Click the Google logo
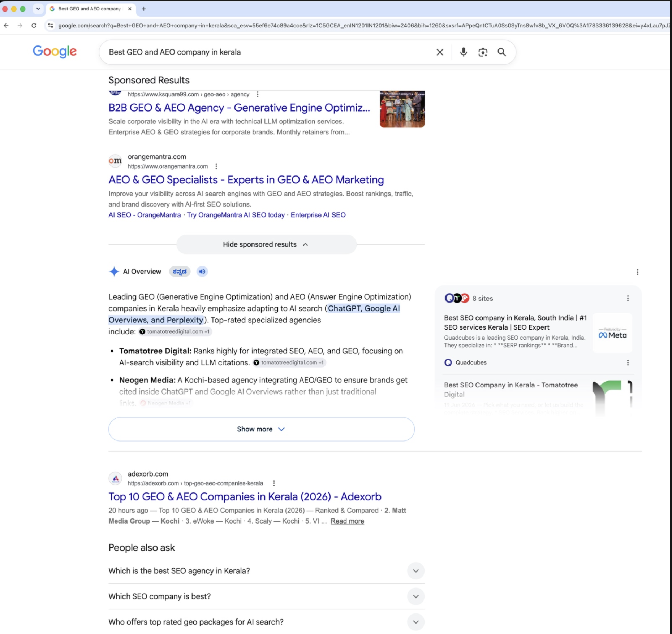The width and height of the screenshot is (672, 634). click(x=55, y=52)
